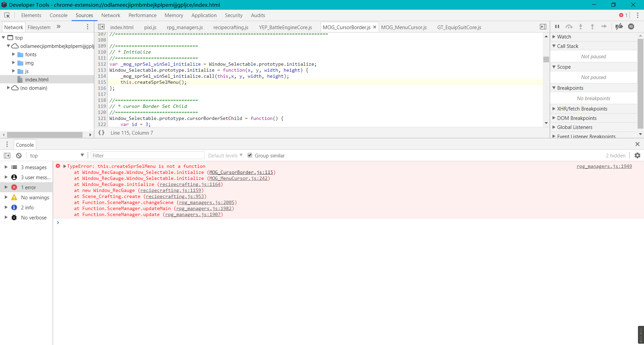Screen dimensions: 644x345
Task: Click the pause on exceptions icon
Action: click(631, 27)
